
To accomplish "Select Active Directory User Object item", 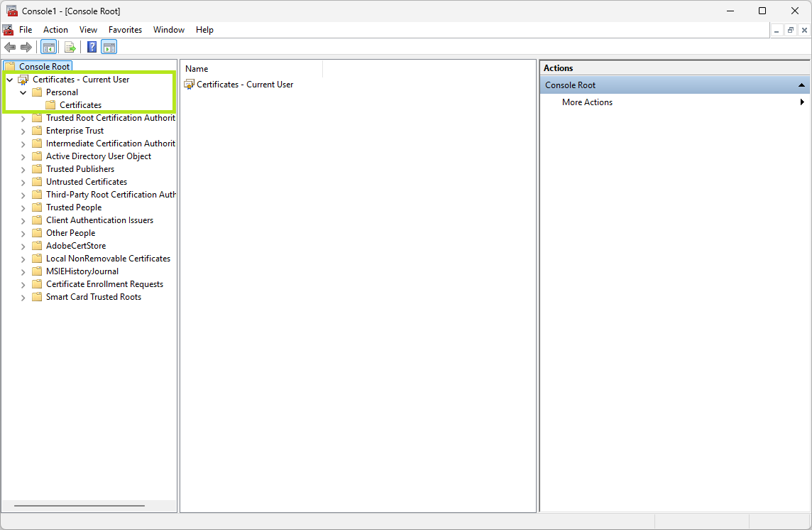I will 99,156.
